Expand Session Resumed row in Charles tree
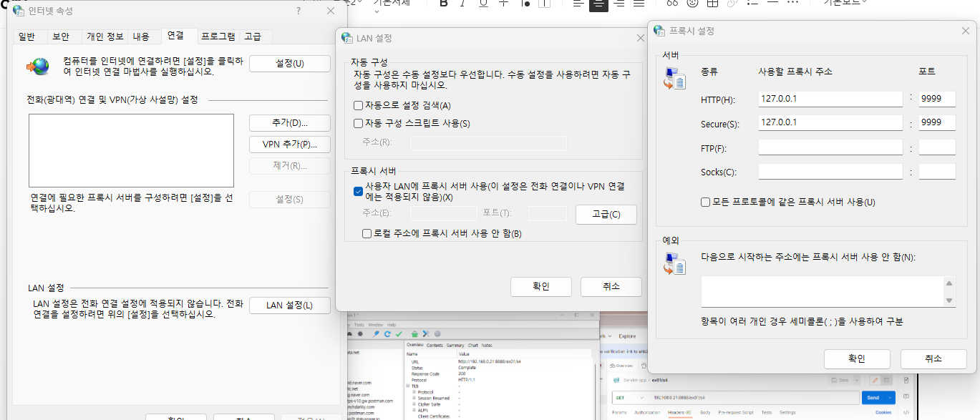980x420 pixels. click(414, 398)
